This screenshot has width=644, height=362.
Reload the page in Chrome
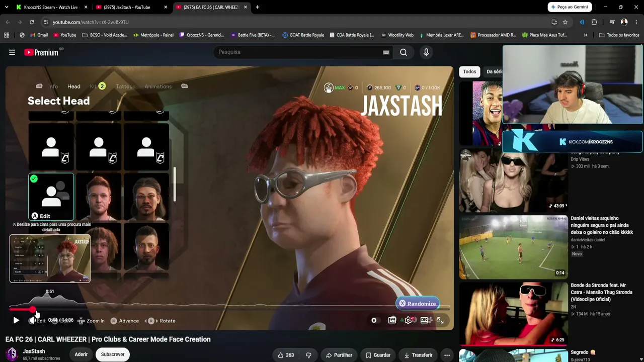click(32, 22)
